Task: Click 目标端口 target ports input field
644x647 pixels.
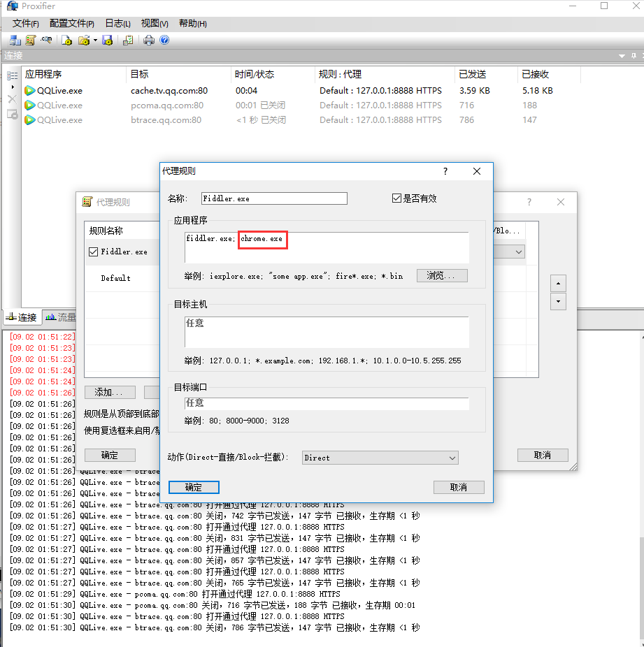Action: (x=327, y=404)
